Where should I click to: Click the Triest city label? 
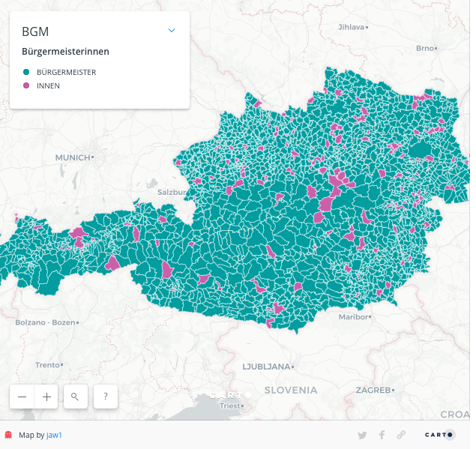(x=230, y=406)
